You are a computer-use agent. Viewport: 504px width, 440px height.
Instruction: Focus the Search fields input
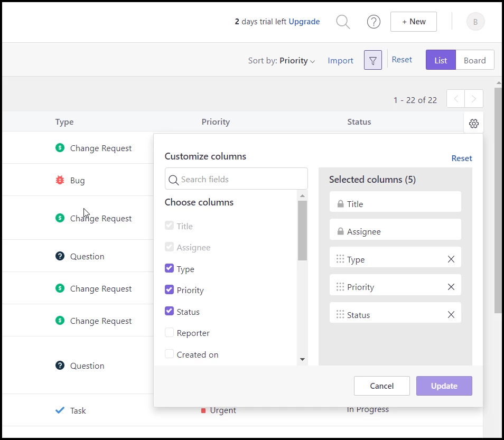(x=236, y=179)
